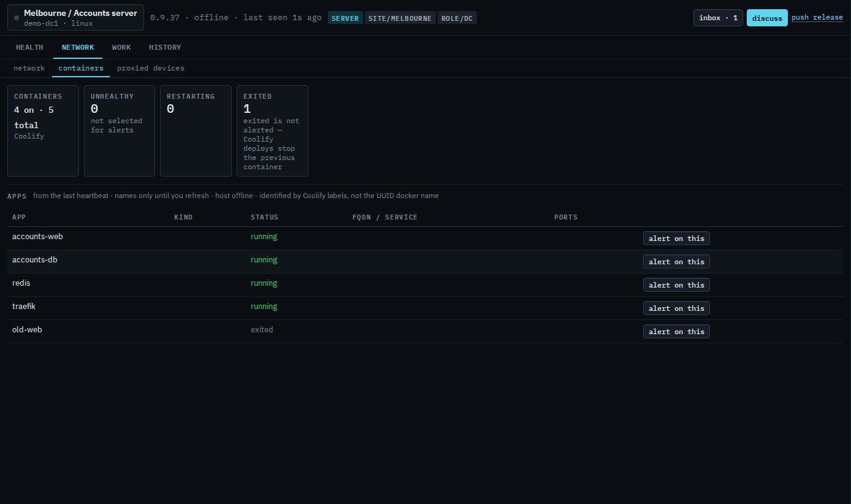Click the demo-dc1 · linux subtitle
This screenshot has width=851, height=504.
58,23
